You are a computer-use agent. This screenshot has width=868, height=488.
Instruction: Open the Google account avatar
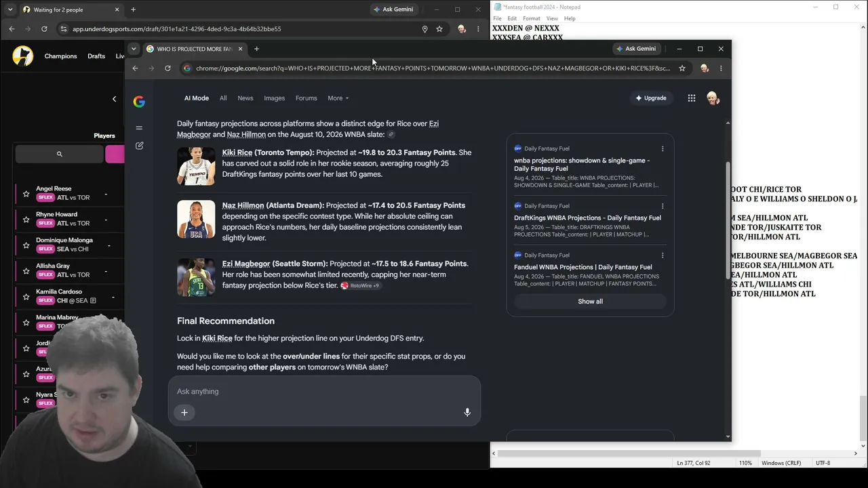712,98
